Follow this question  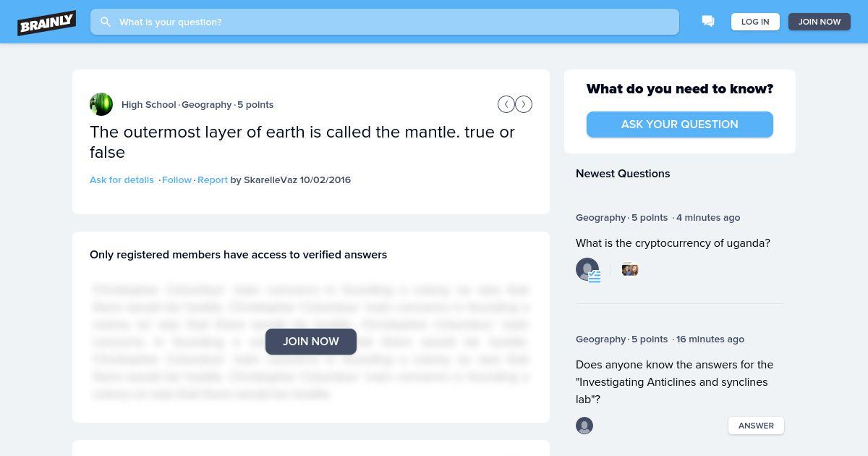176,180
